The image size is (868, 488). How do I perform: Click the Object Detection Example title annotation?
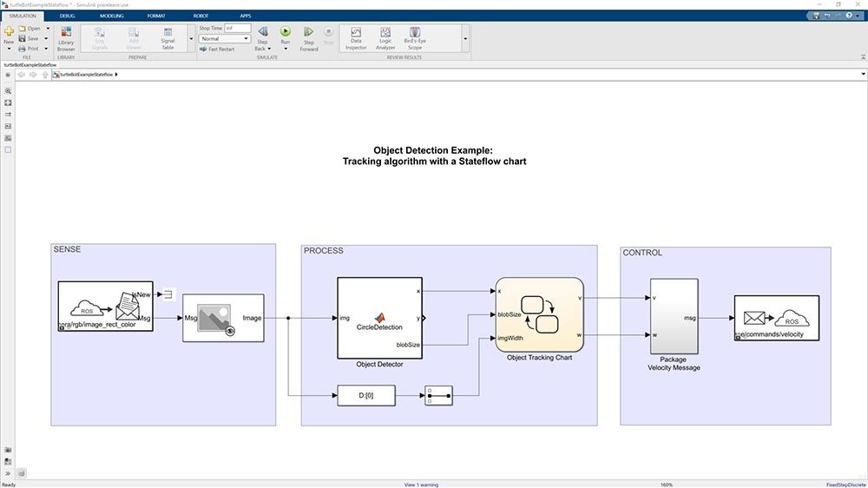[x=434, y=155]
